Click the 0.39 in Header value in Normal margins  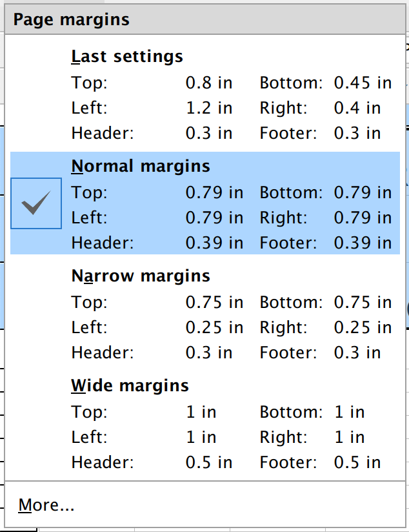pos(214,243)
